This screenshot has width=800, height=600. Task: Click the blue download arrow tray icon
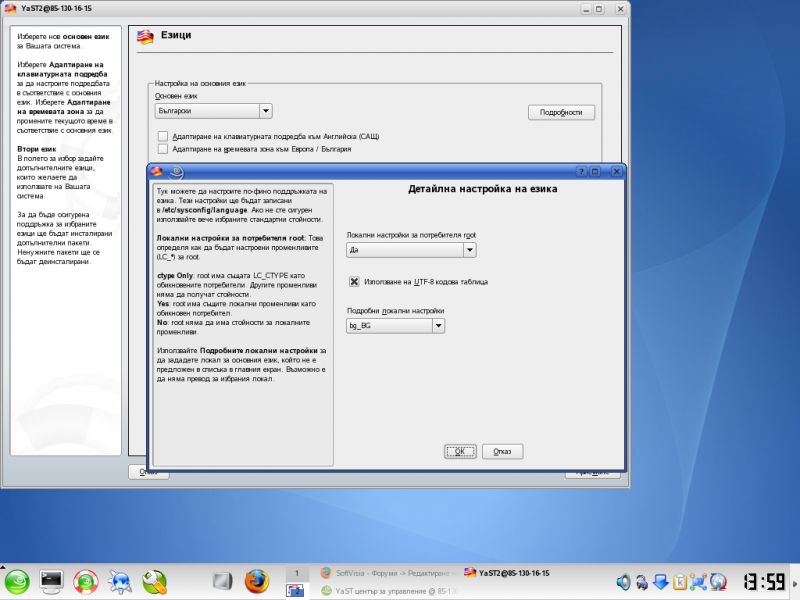(x=661, y=582)
